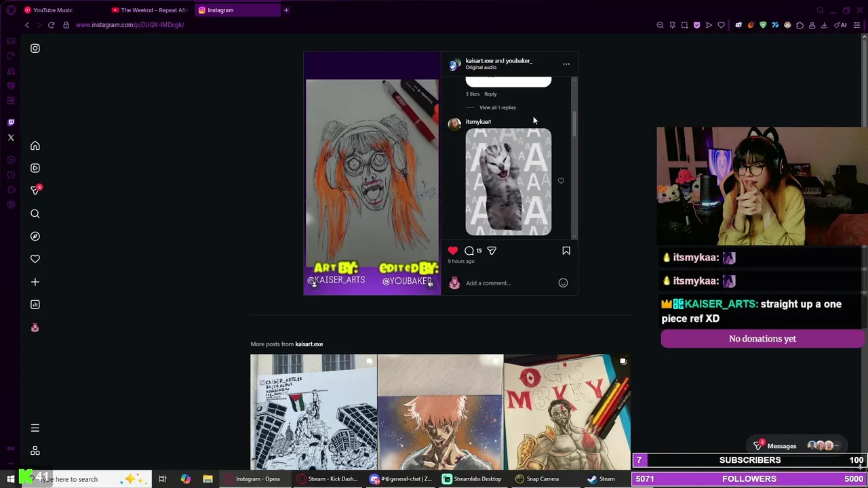The height and width of the screenshot is (488, 868).
Task: Open Instagram direct messages icon with badge
Action: [x=35, y=190]
